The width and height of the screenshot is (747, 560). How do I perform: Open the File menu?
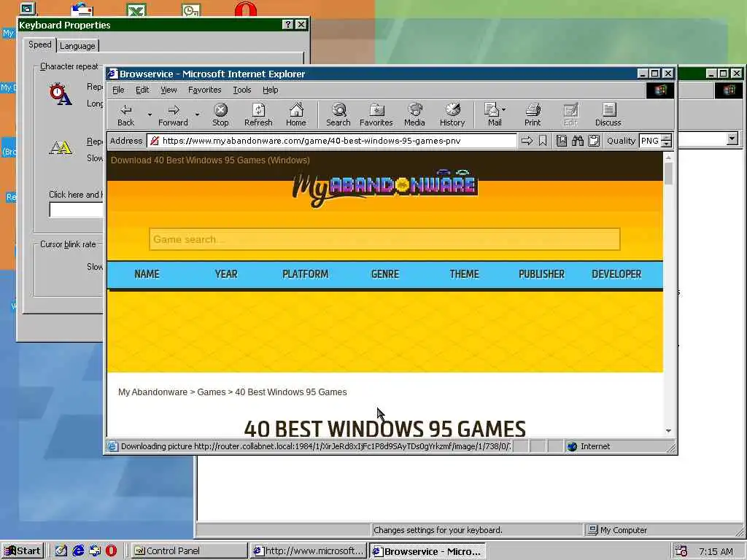[x=118, y=90]
